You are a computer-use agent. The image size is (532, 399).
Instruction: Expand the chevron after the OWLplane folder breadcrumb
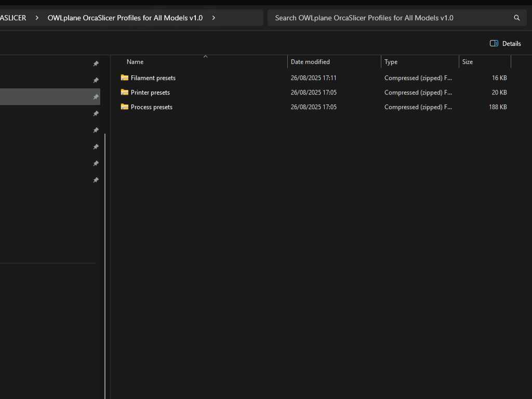tap(214, 18)
